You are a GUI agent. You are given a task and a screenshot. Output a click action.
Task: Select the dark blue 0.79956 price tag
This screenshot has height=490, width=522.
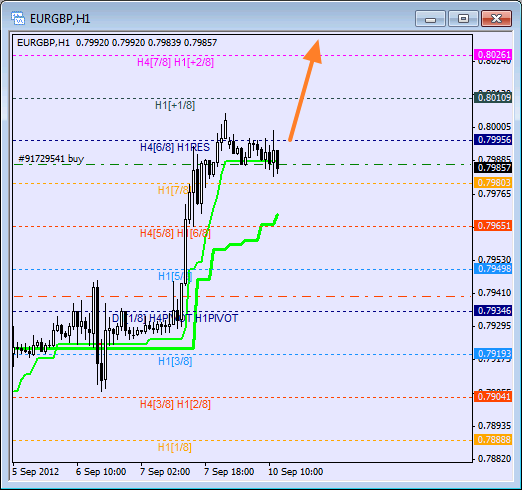click(x=493, y=140)
